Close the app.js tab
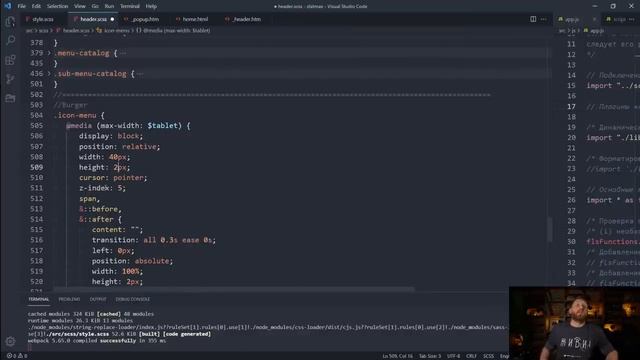The image size is (640, 360). point(594,19)
